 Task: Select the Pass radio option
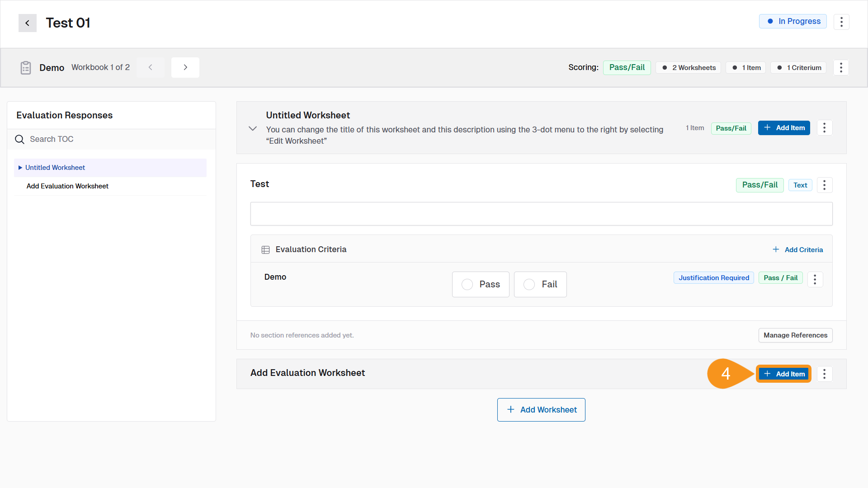467,284
